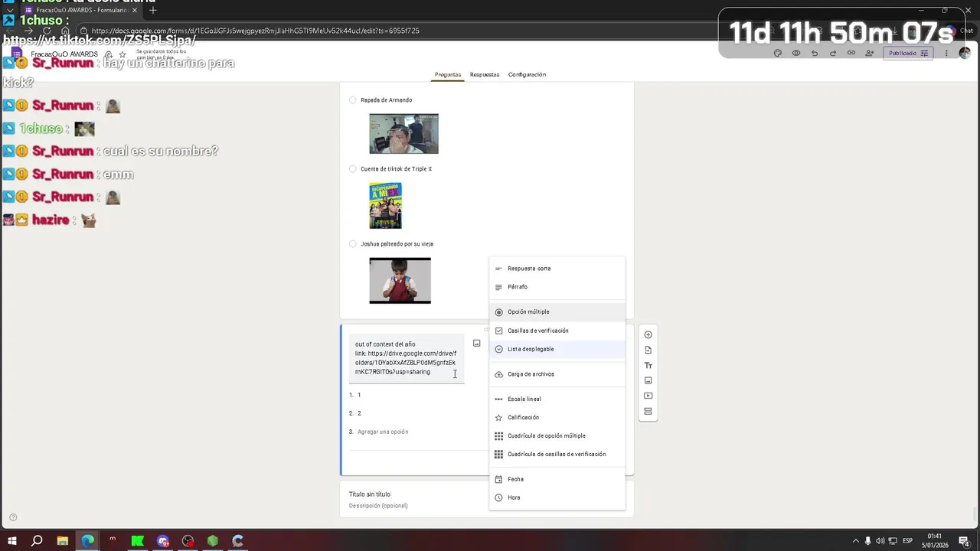
Task: Choose Casillas de verificación type
Action: [x=557, y=331]
